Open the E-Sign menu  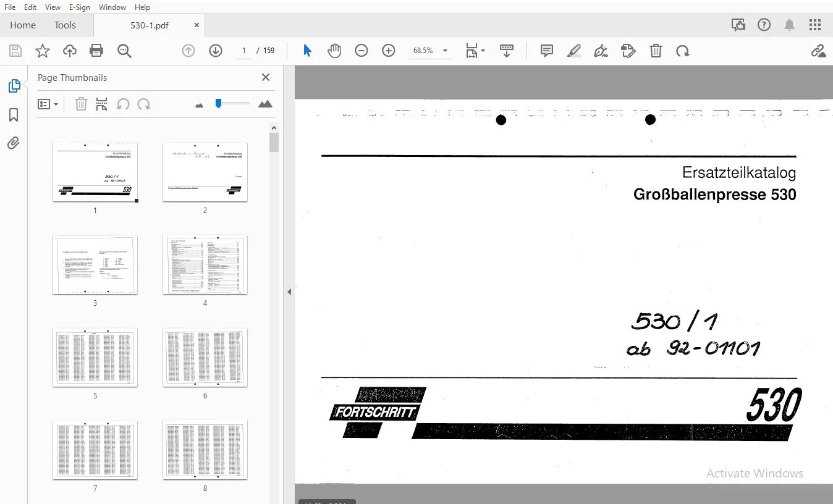point(80,7)
